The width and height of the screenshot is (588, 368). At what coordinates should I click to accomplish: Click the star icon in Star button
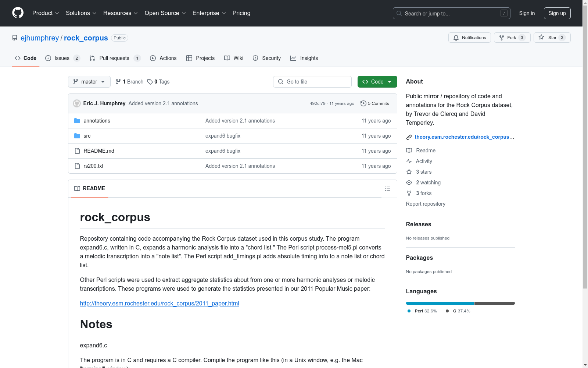(x=541, y=37)
